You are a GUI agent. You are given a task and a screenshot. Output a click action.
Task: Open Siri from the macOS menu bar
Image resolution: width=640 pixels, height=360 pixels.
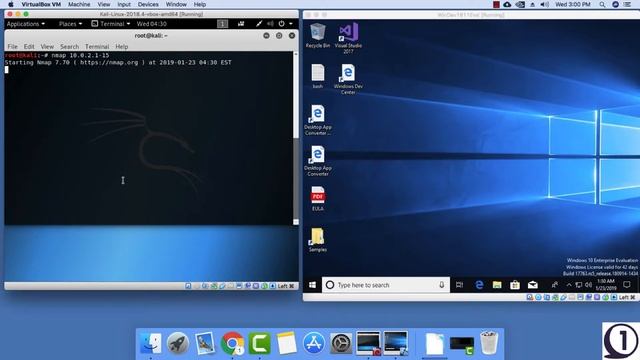(x=616, y=4)
